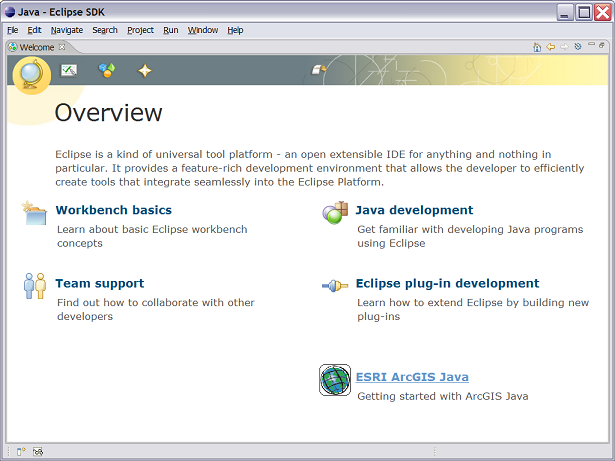Screen dimensions: 615x461
Task: Open the File menu
Action: 13,30
